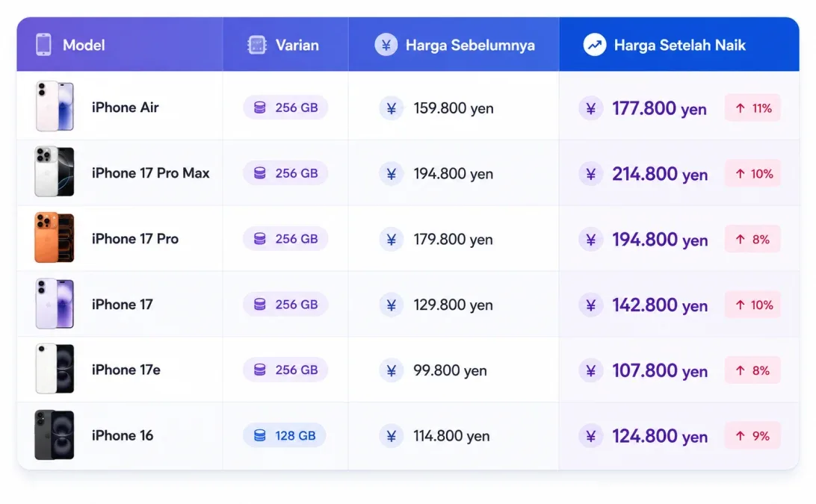Click the 177.800 yen new price

(659, 108)
